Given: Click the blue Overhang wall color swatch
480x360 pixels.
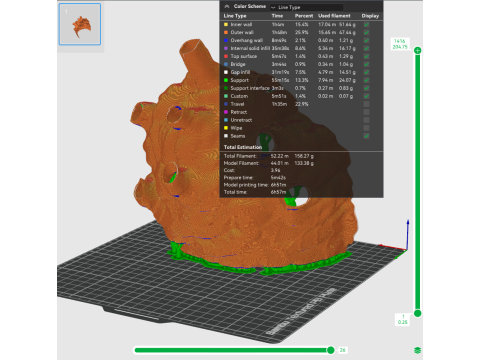Looking at the screenshot, I should coord(226,40).
